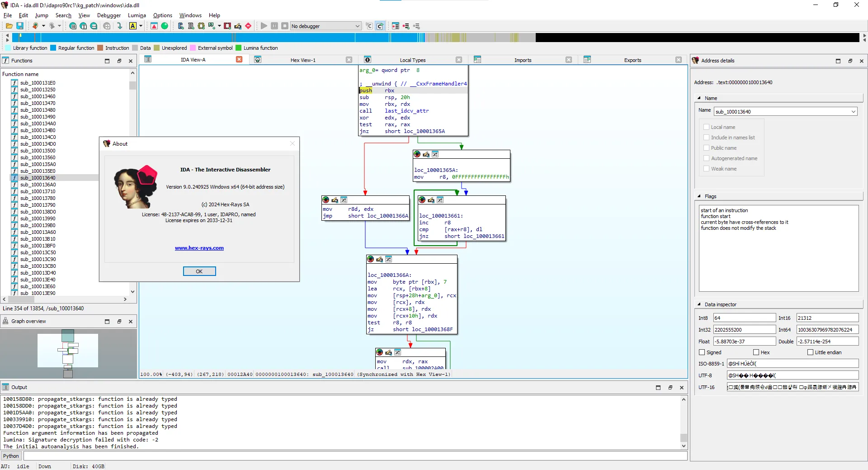868x470 pixels.
Task: Toggle the Weak name checkbox
Action: pos(706,169)
